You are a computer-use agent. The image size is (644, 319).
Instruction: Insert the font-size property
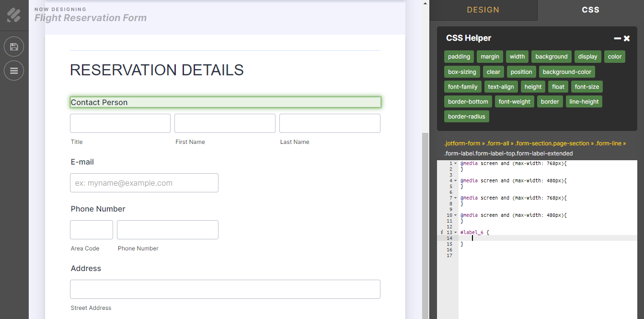click(587, 87)
